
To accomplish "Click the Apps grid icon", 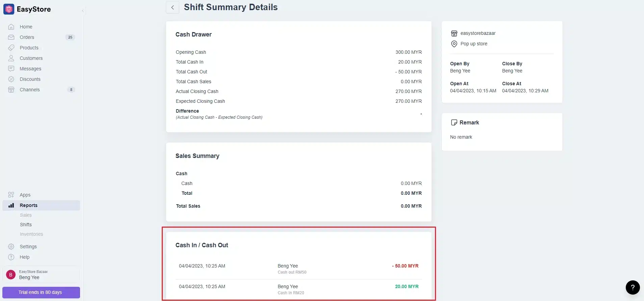I will [x=11, y=195].
